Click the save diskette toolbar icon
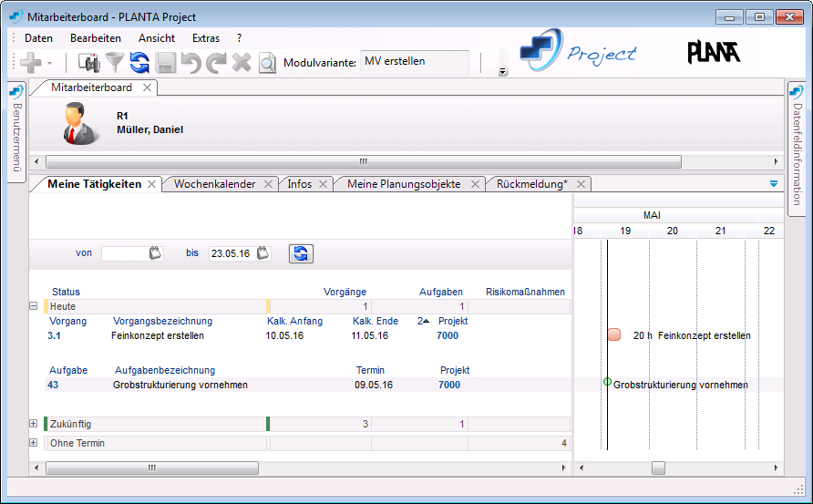 (165, 63)
